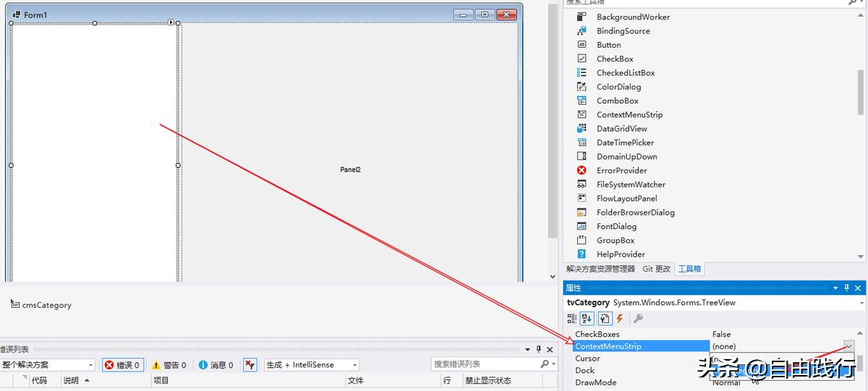Choose the CheckedListBox toolbox item
This screenshot has height=391, width=868.
tap(625, 73)
